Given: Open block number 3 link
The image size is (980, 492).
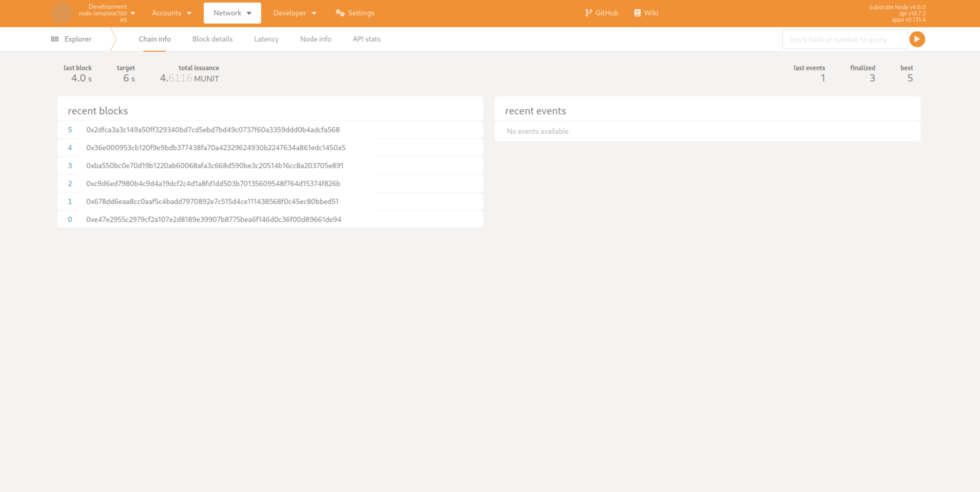Looking at the screenshot, I should [x=70, y=166].
